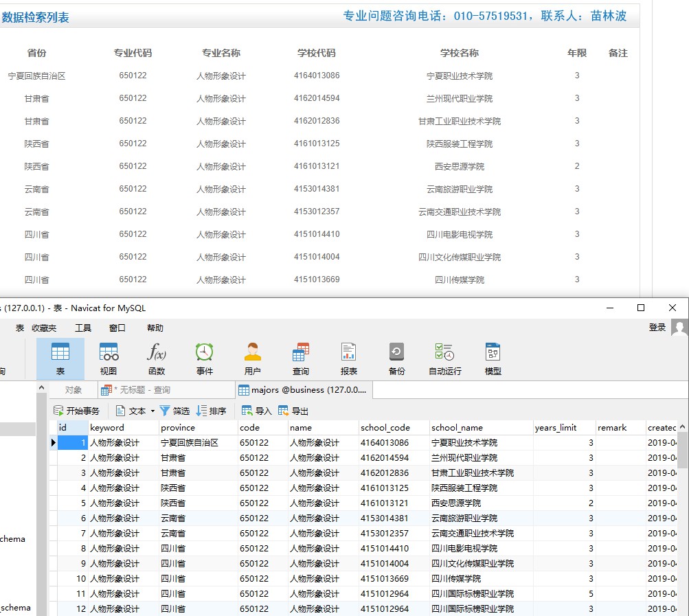689x616 pixels.
Task: Click the school_name column header
Action: pyautogui.click(x=481, y=428)
